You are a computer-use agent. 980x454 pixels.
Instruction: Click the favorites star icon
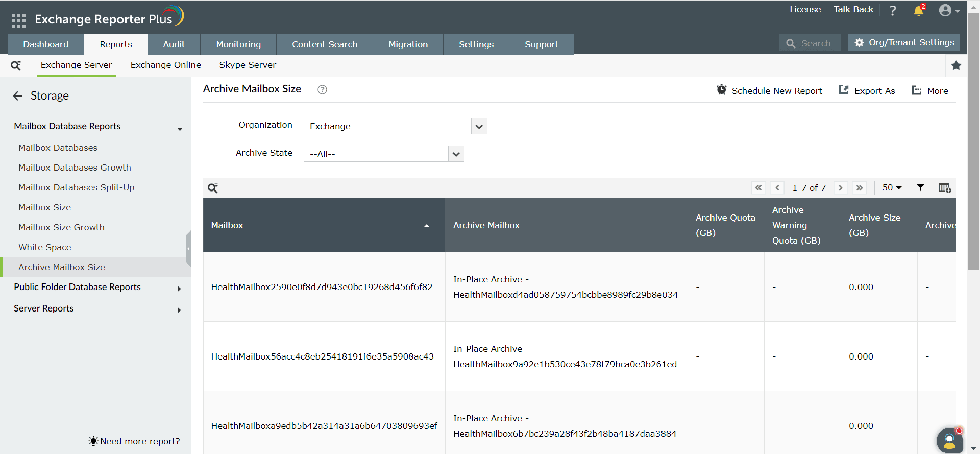pyautogui.click(x=956, y=65)
